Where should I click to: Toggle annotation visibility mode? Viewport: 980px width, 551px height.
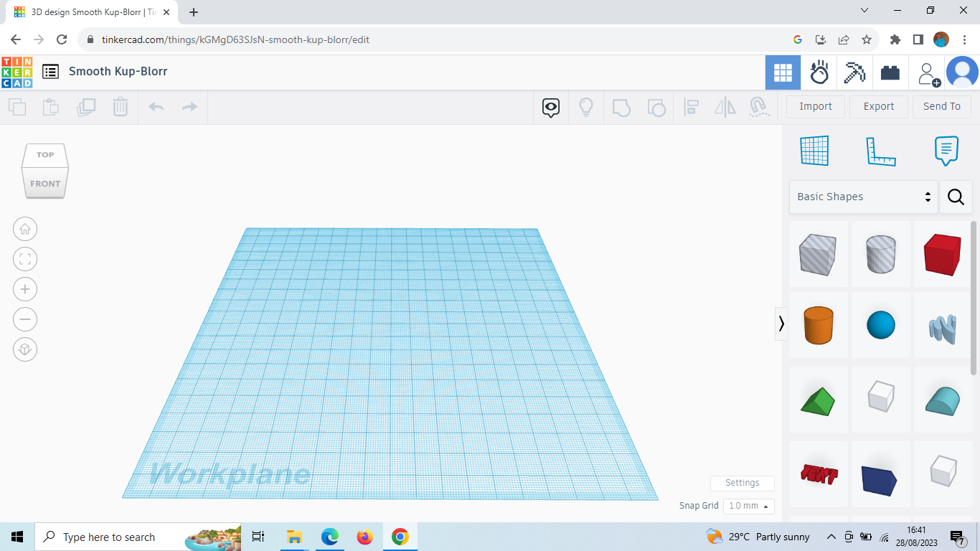coord(550,106)
